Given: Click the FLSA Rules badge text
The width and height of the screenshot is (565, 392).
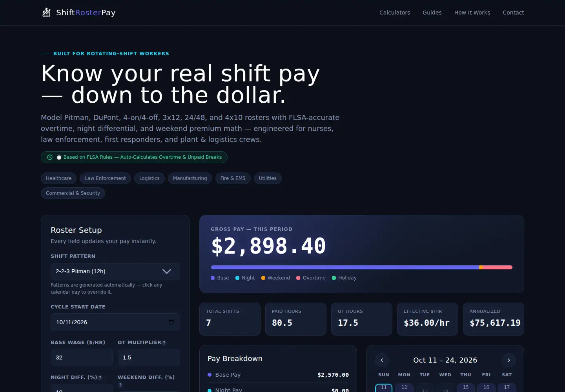Looking at the screenshot, I should point(142,157).
